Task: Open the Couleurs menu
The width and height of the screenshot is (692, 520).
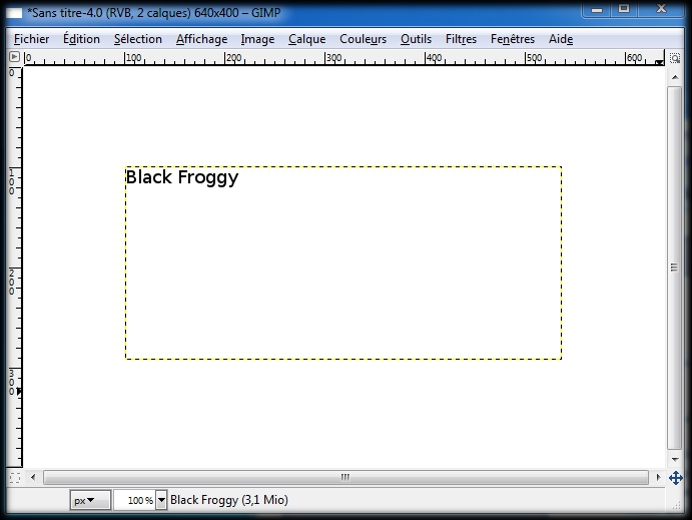Action: pos(363,39)
